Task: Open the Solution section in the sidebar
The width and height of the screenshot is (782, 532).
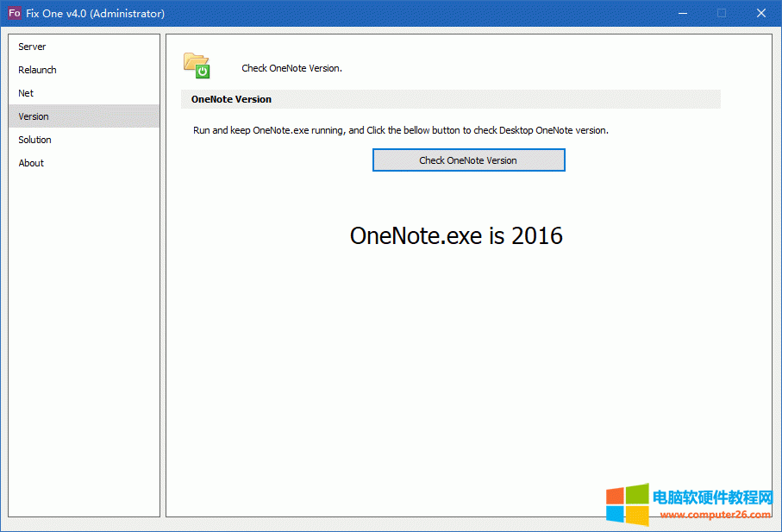Action: click(x=35, y=140)
